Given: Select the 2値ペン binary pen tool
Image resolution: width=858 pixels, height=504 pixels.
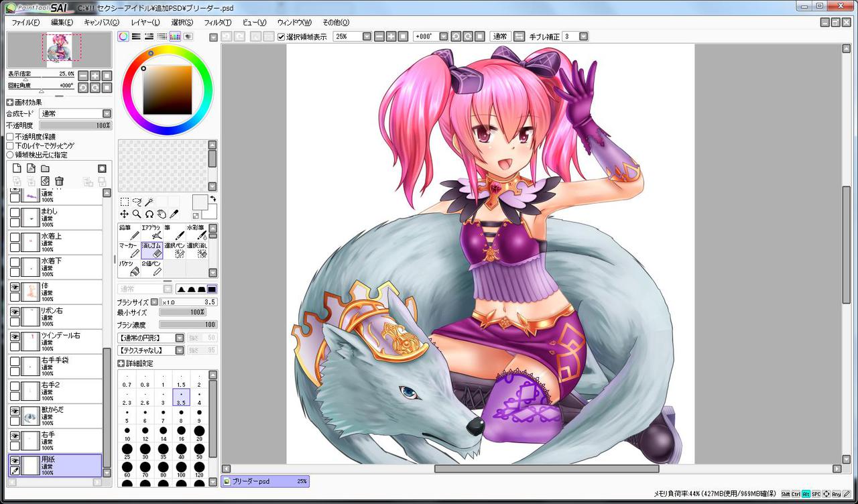Looking at the screenshot, I should tap(151, 268).
